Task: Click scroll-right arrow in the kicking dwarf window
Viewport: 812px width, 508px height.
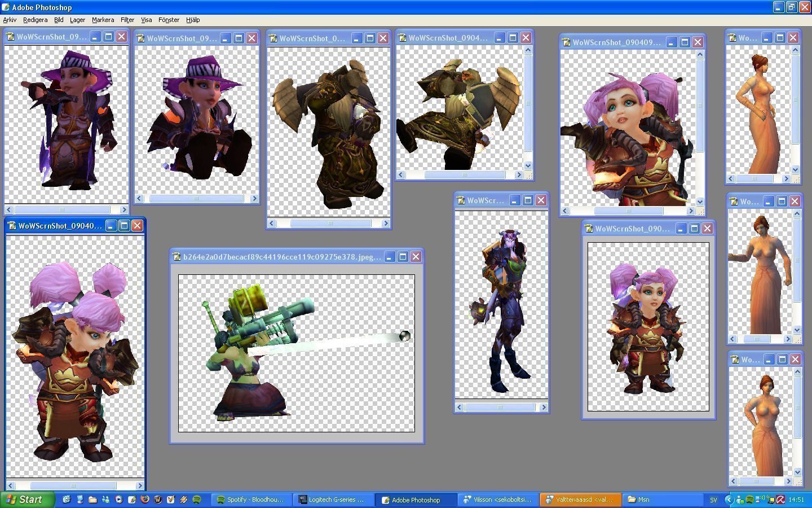Action: pyautogui.click(x=519, y=174)
